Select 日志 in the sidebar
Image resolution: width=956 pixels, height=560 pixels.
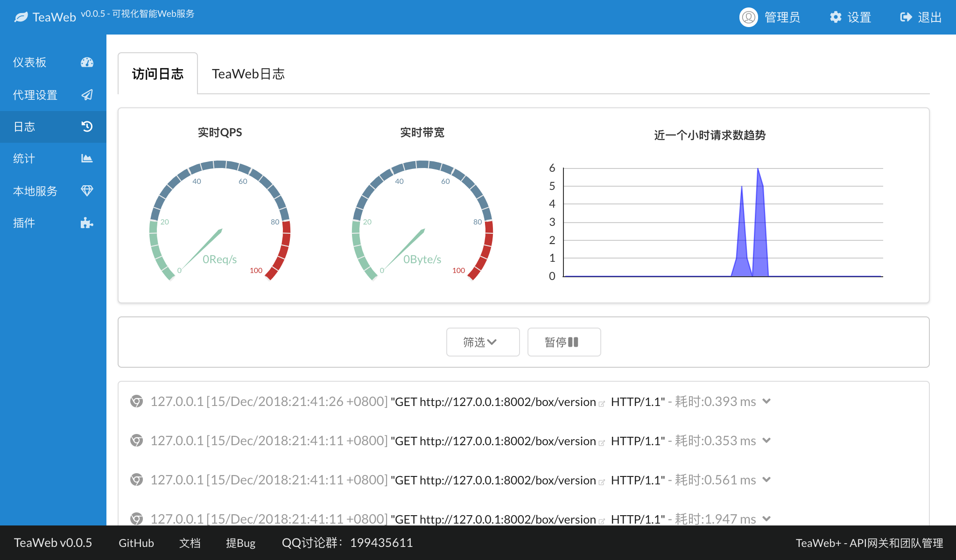coord(53,126)
